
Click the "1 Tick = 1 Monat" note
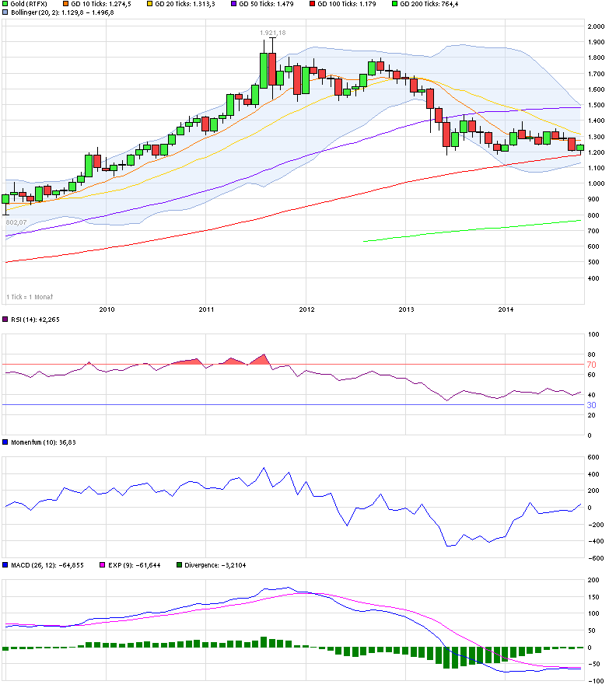point(30,297)
